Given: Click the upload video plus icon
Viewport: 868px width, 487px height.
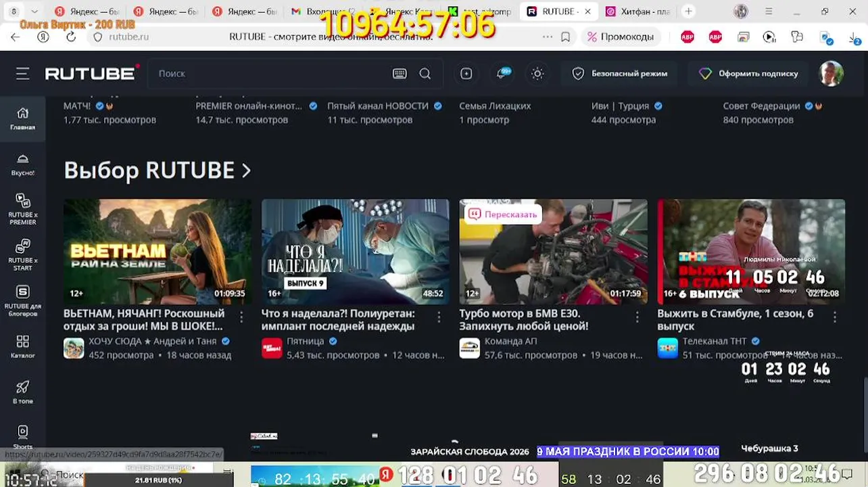Looking at the screenshot, I should click(x=466, y=74).
